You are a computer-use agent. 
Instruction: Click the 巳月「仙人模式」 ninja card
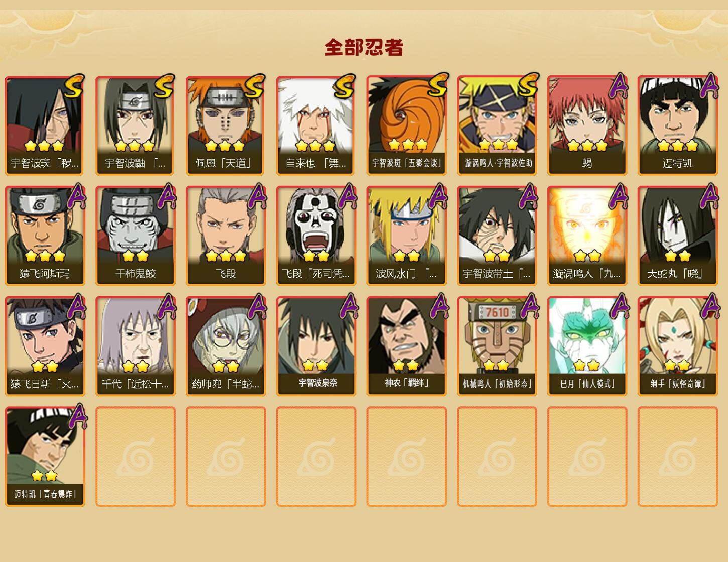pyautogui.click(x=587, y=346)
